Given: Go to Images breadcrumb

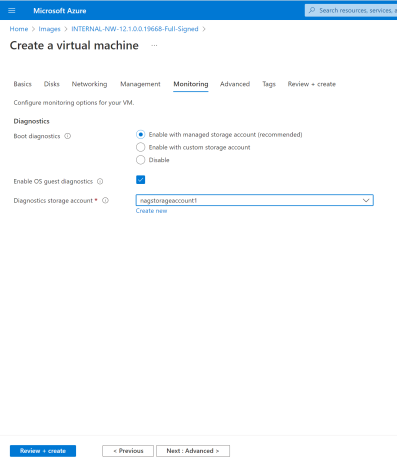Looking at the screenshot, I should 49,29.
